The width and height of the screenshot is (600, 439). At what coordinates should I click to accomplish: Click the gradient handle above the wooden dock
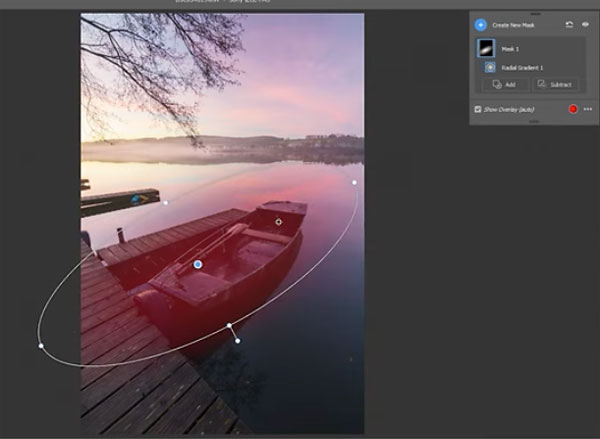(x=165, y=202)
